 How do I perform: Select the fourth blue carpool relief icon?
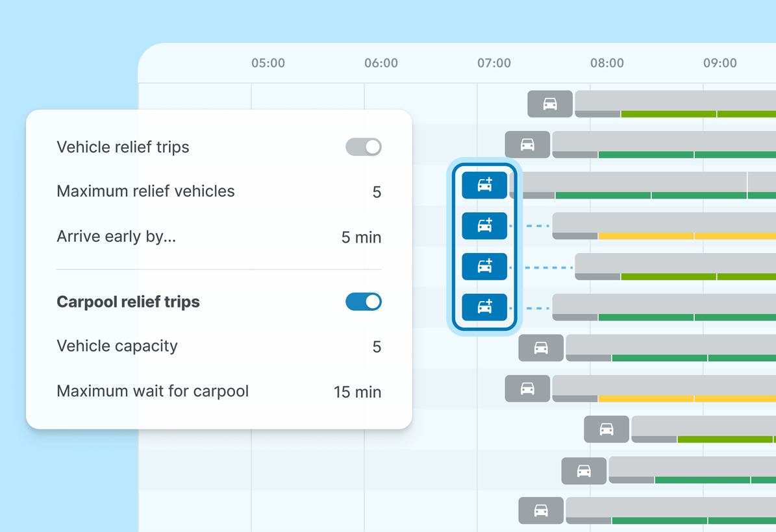coord(484,307)
